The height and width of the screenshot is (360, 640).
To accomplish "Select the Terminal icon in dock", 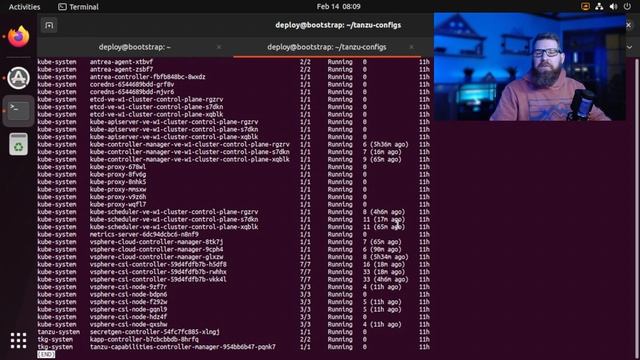I will 18,111.
